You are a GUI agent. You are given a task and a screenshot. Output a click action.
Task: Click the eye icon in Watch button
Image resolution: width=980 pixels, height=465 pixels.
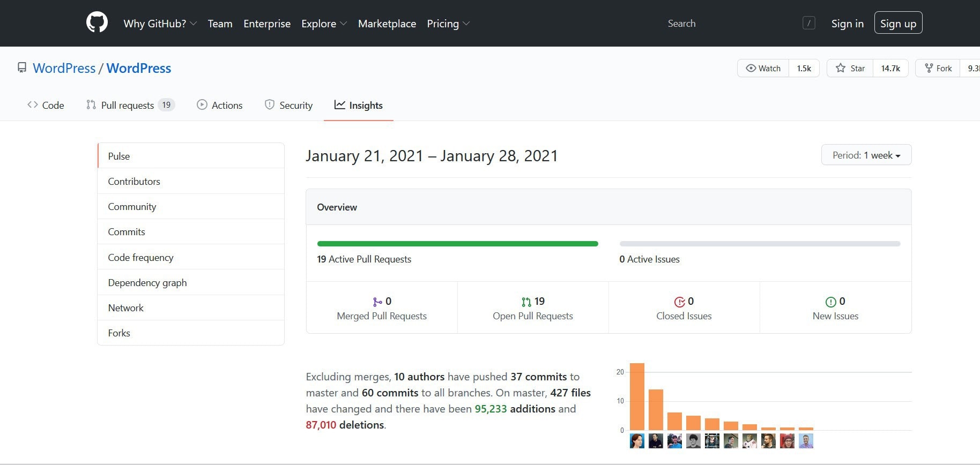pos(751,68)
